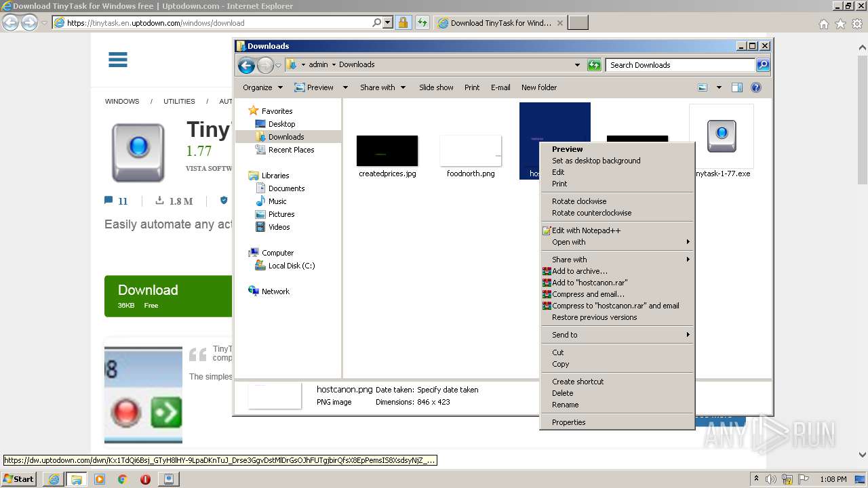Click the Chrome icon on taskbar
The image size is (868, 488).
coord(123,479)
